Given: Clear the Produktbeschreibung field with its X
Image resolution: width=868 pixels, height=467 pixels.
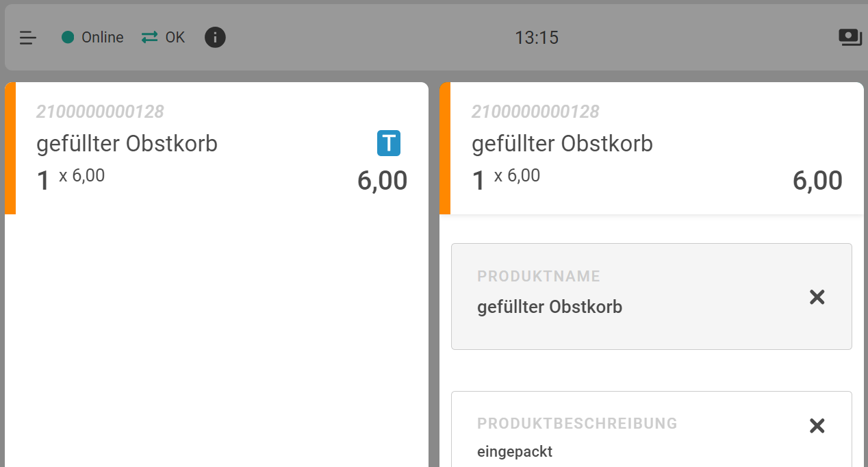Looking at the screenshot, I should click(x=817, y=426).
